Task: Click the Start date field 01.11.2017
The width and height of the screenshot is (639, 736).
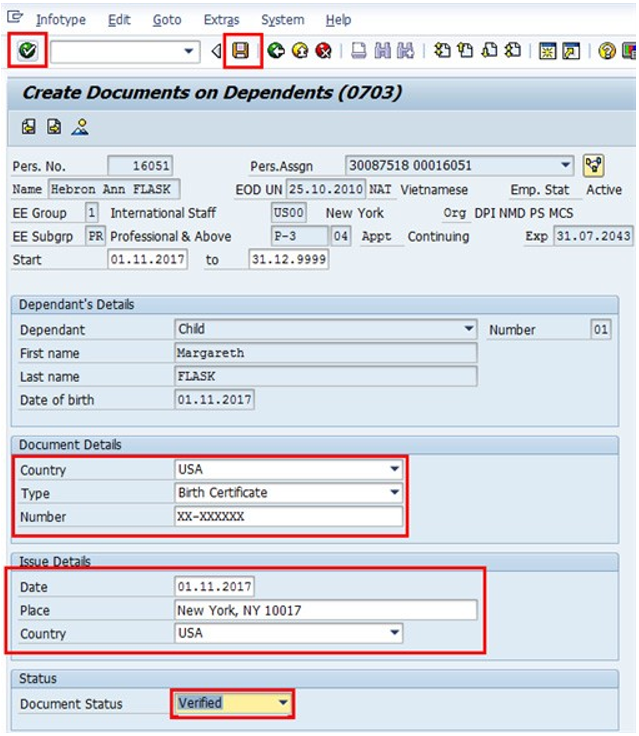Action: [x=147, y=259]
